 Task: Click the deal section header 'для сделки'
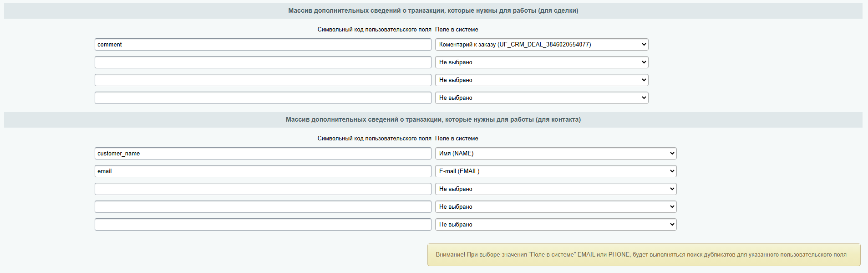tap(433, 11)
